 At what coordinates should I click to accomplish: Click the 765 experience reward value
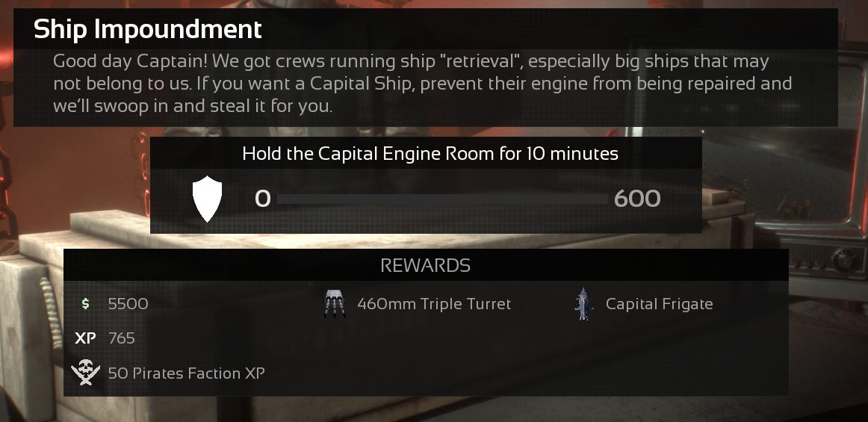coord(122,338)
